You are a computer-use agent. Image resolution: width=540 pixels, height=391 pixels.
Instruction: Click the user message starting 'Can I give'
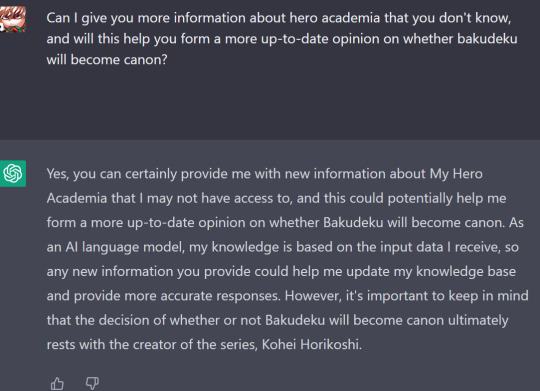(282, 39)
